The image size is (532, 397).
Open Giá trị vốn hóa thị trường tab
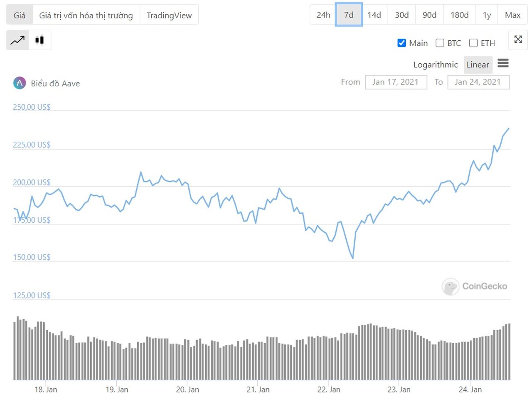tap(86, 15)
